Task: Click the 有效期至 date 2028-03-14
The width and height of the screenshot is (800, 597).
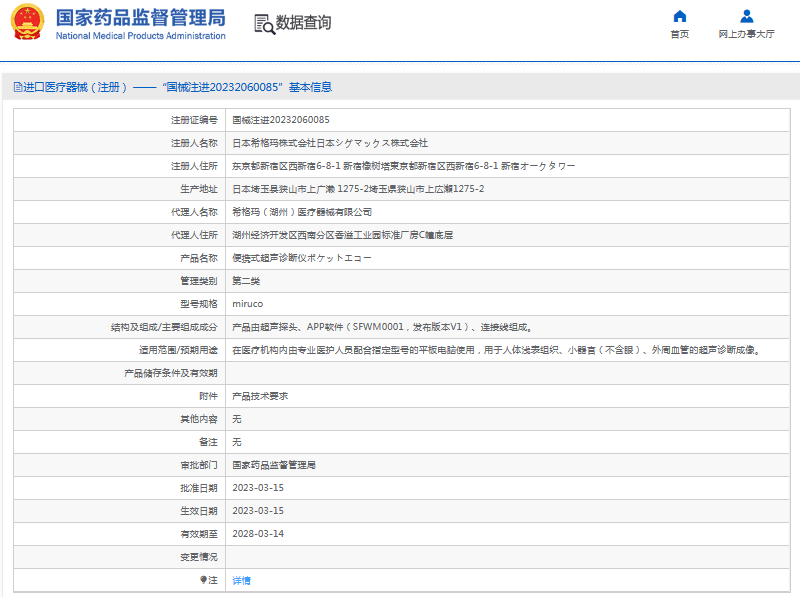Action: (256, 533)
